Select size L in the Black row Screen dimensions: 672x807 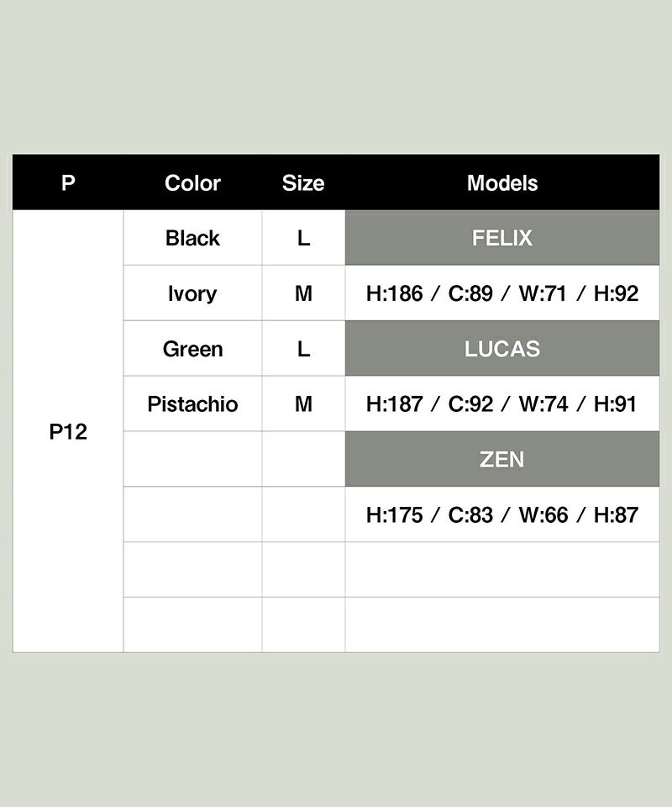pyautogui.click(x=303, y=238)
